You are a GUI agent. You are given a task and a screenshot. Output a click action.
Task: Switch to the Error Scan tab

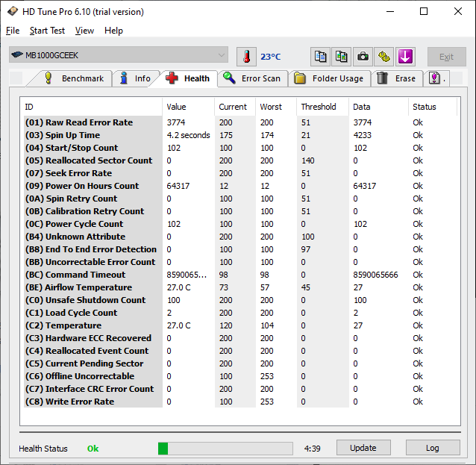[x=253, y=78]
